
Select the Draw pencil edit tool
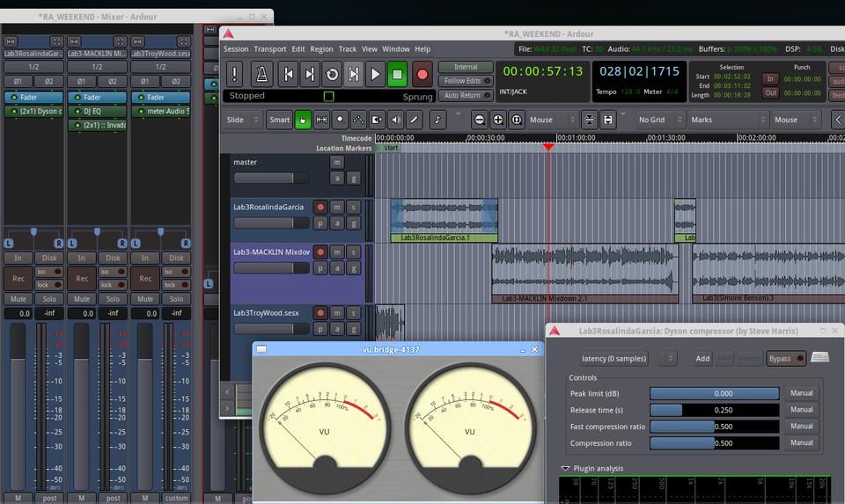coord(414,120)
